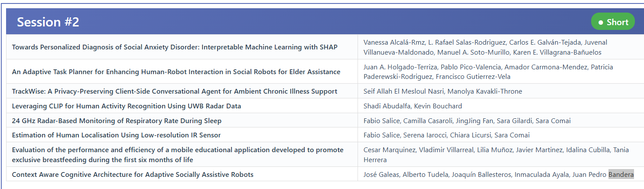Image resolution: width=644 pixels, height=189 pixels.
Task: Select authors Seif Allah El Mesloul Nasri
Action: 442,91
